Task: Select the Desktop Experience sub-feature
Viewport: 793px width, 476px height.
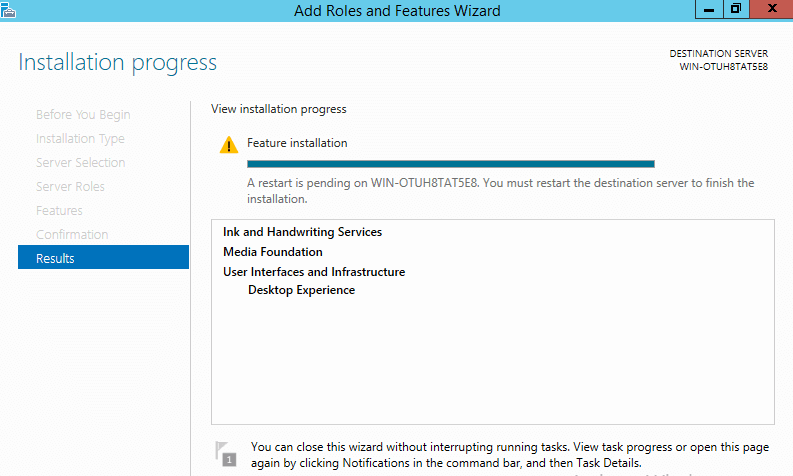Action: point(301,290)
